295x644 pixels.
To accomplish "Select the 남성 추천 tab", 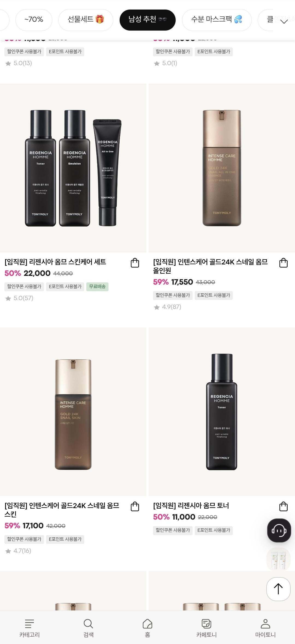I will pyautogui.click(x=147, y=20).
